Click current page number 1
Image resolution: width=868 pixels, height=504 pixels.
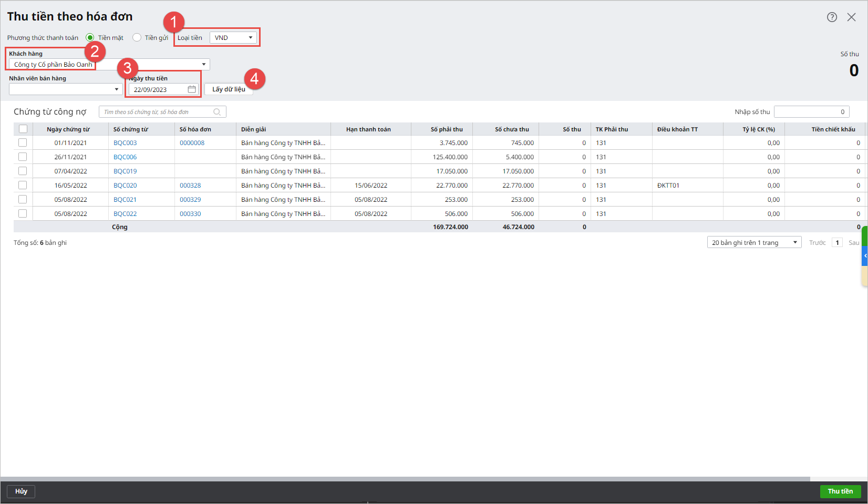coord(838,242)
